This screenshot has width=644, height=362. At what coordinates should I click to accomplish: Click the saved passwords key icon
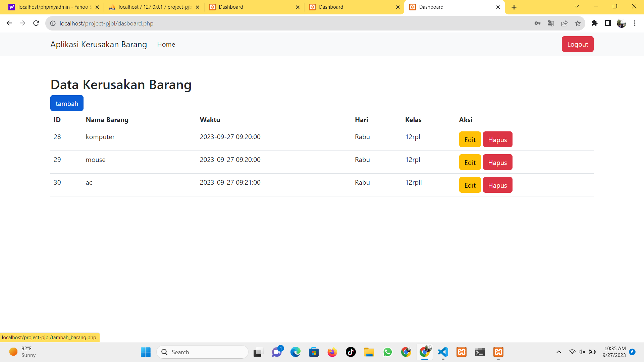coord(537,23)
